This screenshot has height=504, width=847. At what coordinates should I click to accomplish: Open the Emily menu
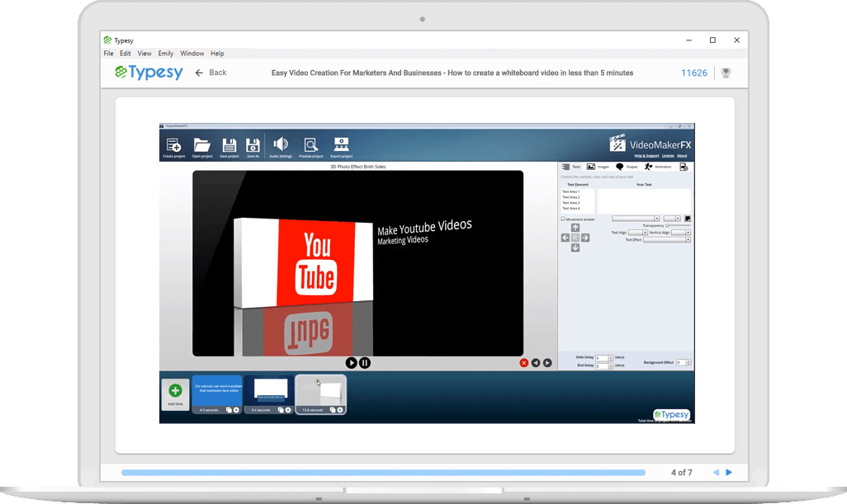(x=166, y=54)
